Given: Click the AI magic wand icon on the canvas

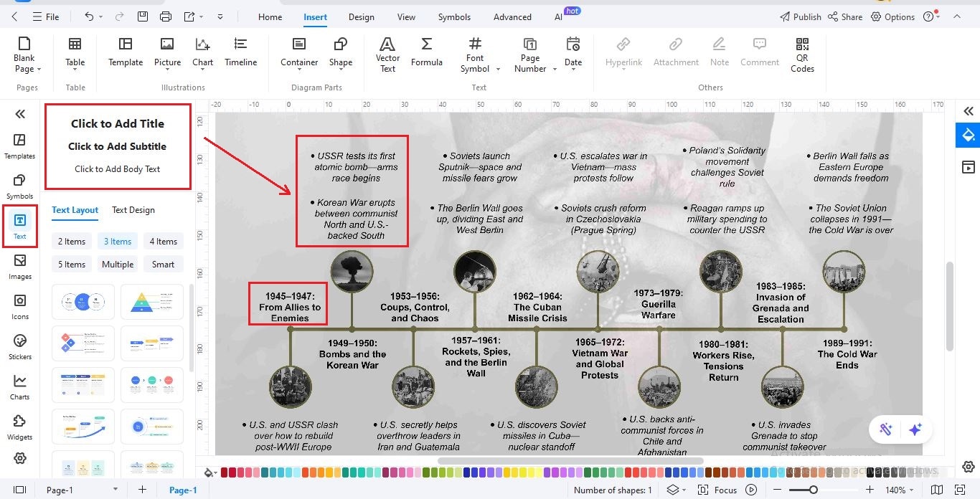Looking at the screenshot, I should click(x=886, y=428).
